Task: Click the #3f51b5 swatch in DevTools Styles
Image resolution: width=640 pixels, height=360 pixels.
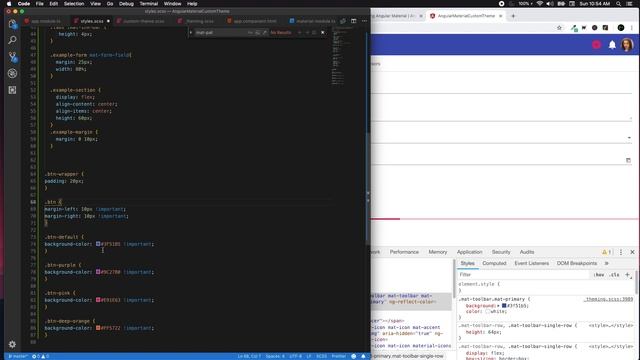Action: [504, 305]
